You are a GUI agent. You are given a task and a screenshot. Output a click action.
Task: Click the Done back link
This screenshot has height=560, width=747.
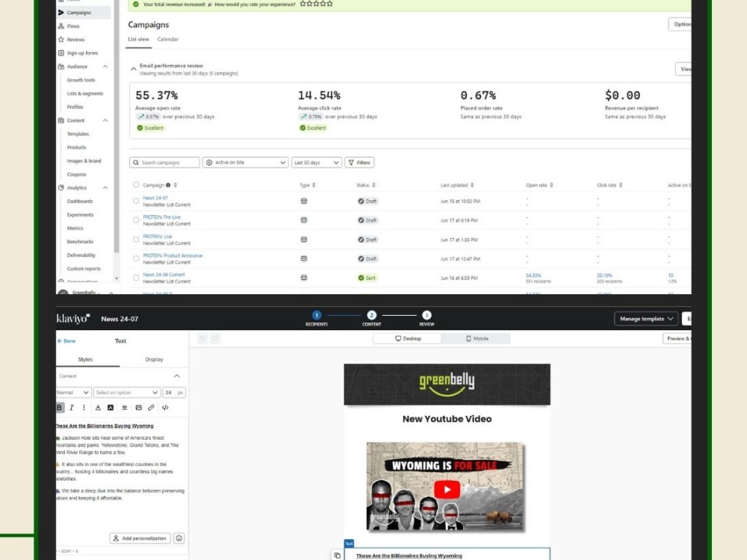point(66,341)
